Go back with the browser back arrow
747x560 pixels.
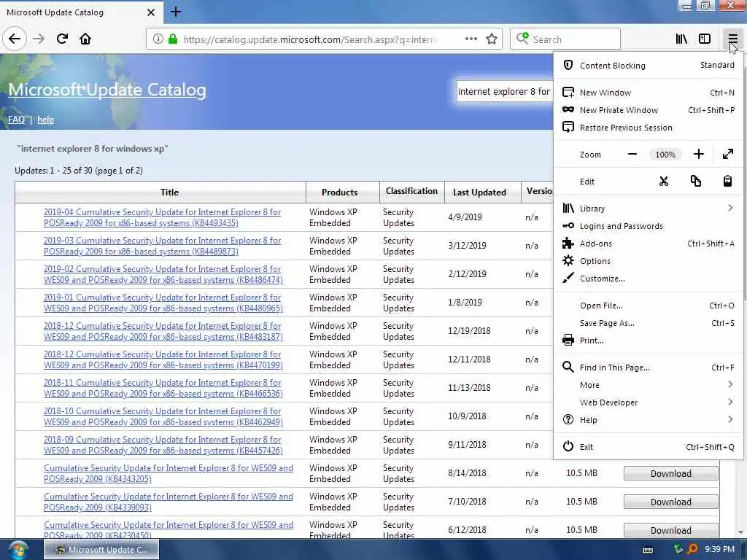15,39
